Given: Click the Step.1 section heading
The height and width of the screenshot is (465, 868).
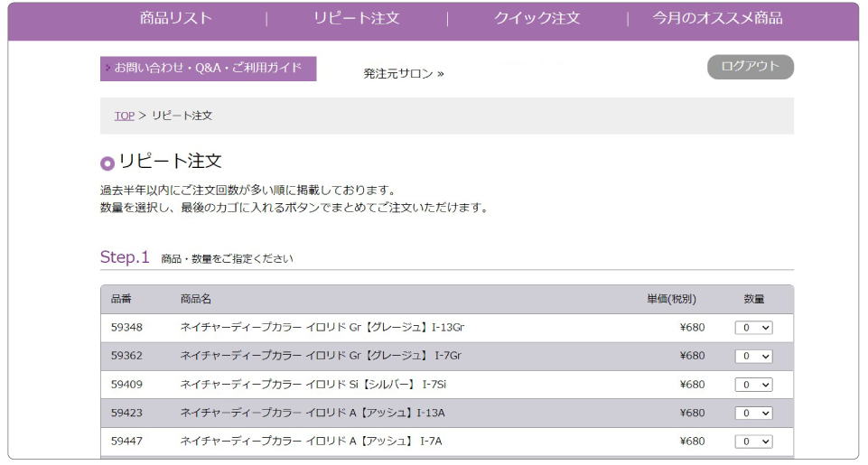Looking at the screenshot, I should [x=125, y=257].
